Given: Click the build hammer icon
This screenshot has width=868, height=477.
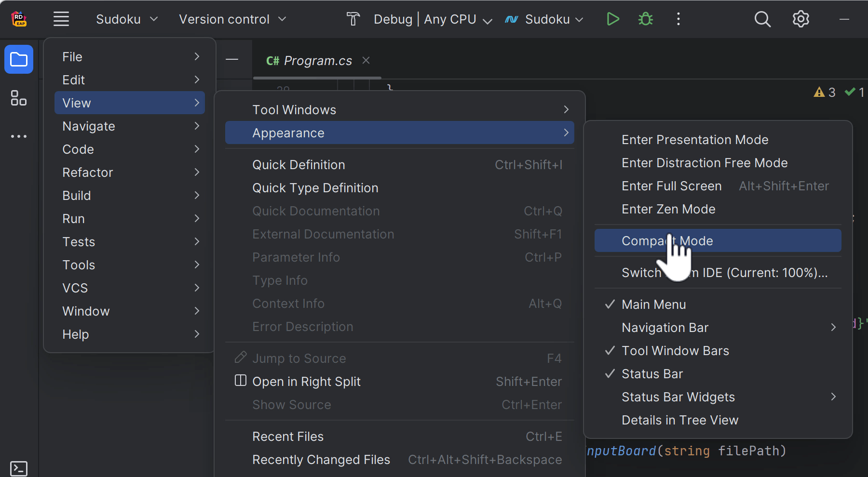Looking at the screenshot, I should pyautogui.click(x=353, y=19).
